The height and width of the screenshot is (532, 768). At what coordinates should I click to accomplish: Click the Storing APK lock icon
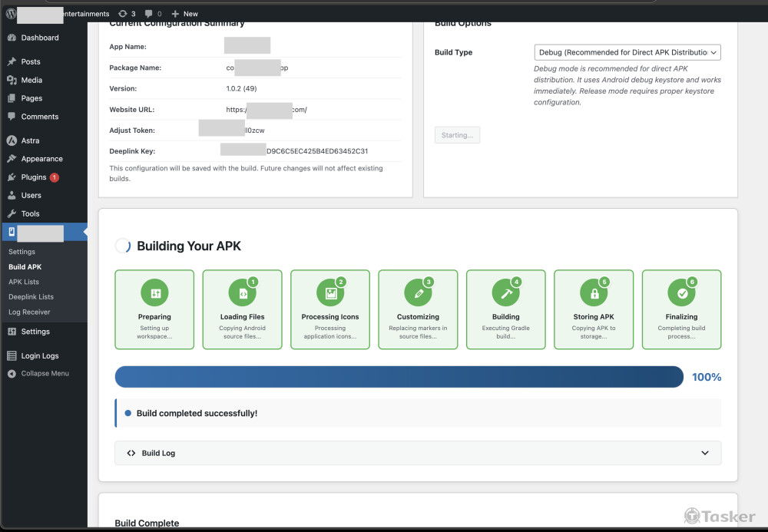coord(594,292)
